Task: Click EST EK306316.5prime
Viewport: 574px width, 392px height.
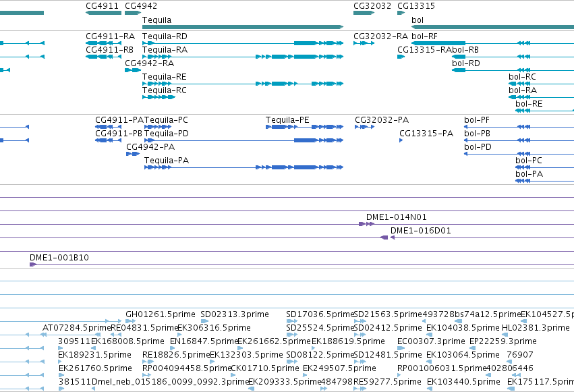Action: [x=214, y=328]
